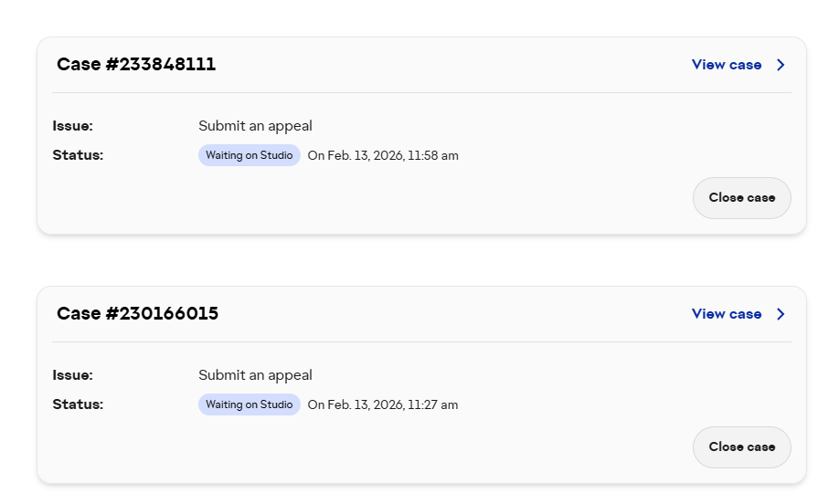Click the Status label in case #230166015
The width and height of the screenshot is (839, 504).
click(x=78, y=404)
